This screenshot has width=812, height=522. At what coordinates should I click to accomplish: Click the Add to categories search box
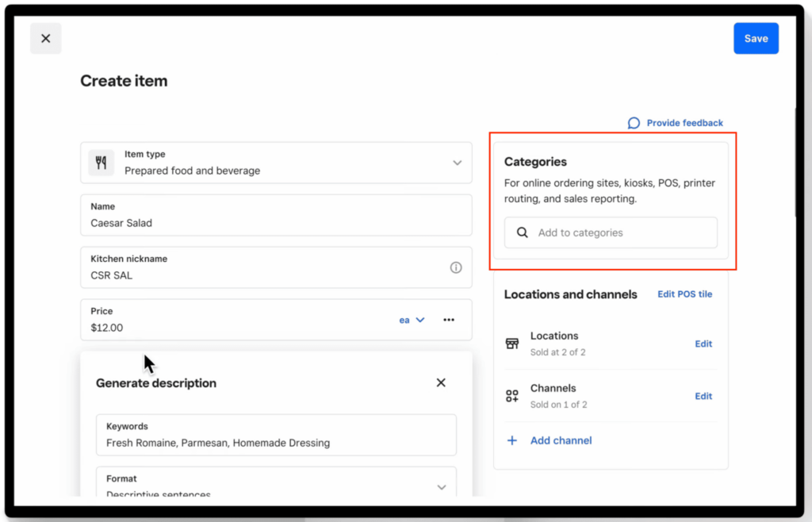pos(611,232)
